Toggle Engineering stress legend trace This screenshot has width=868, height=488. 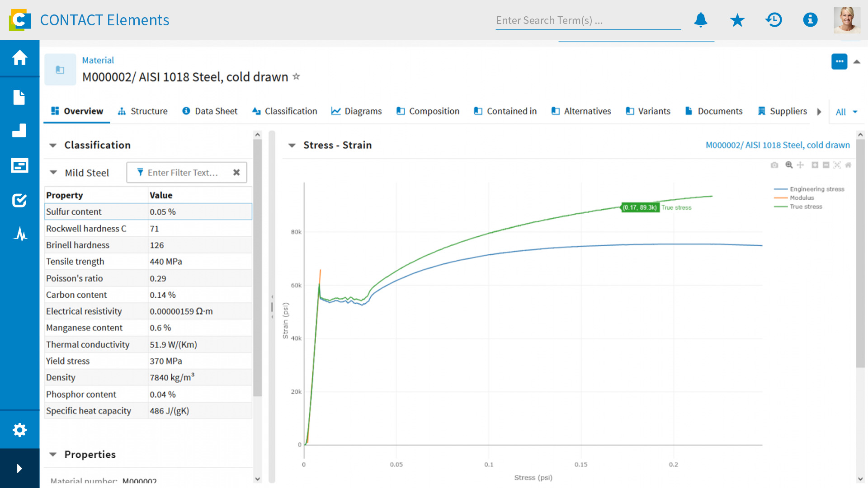(816, 189)
